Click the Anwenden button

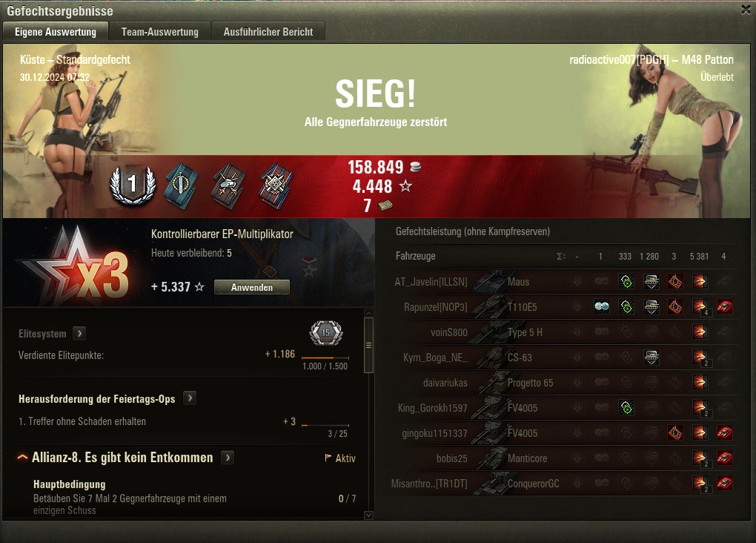[252, 287]
